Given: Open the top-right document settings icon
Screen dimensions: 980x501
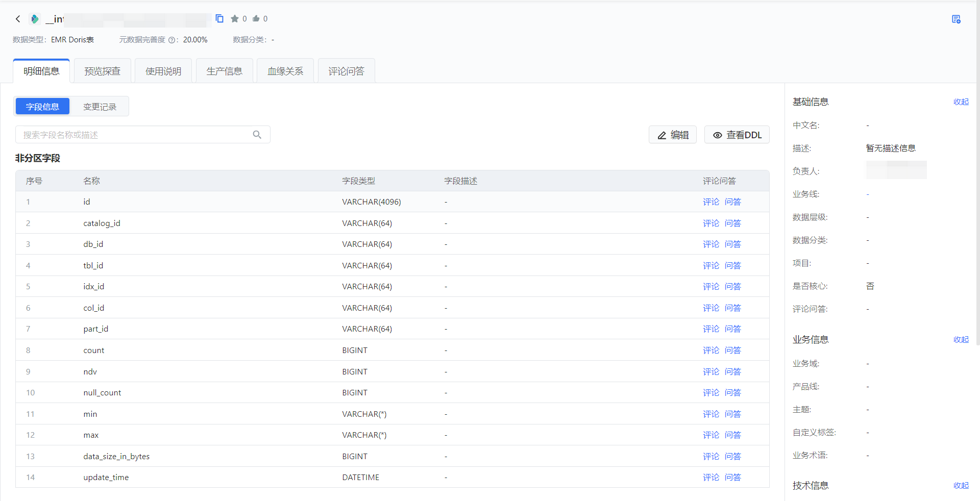Looking at the screenshot, I should 956,19.
